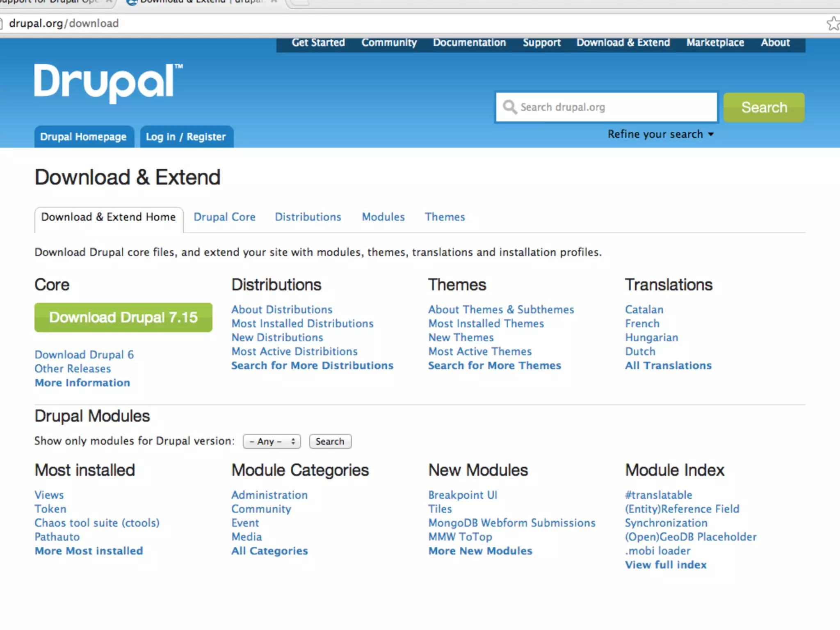This screenshot has height=630, width=840.
Task: Switch to the Drupal Core tab
Action: [224, 217]
